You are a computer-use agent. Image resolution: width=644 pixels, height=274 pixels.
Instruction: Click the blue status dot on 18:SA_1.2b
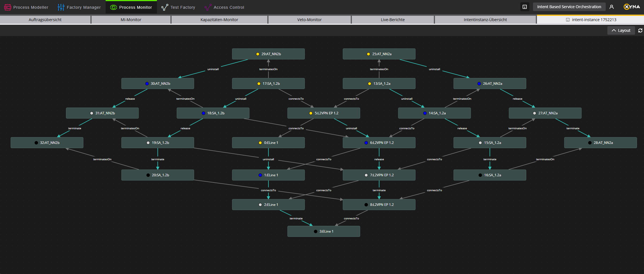click(203, 113)
